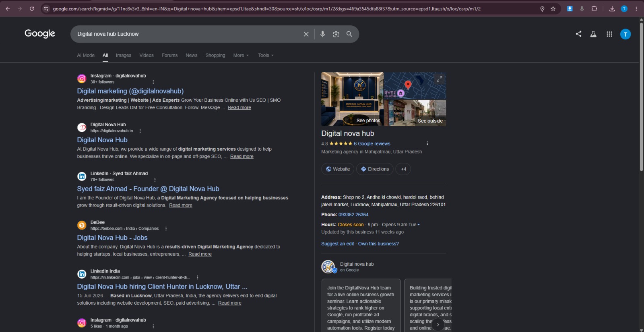Switch to Videos results tab
This screenshot has height=332, width=644.
[147, 55]
